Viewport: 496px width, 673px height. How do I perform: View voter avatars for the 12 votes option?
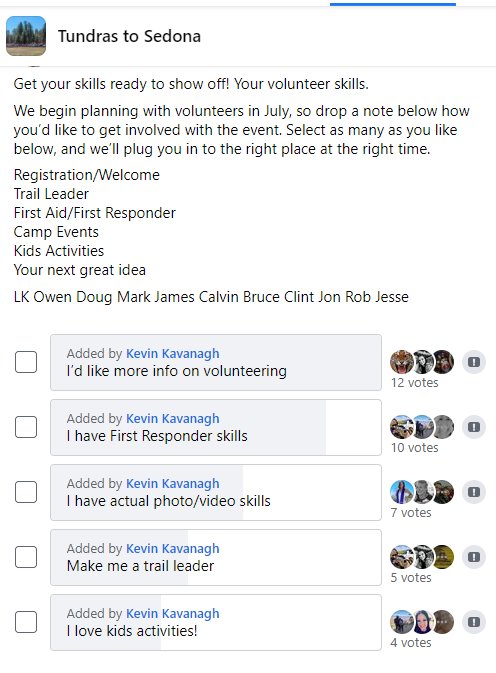[x=422, y=362]
